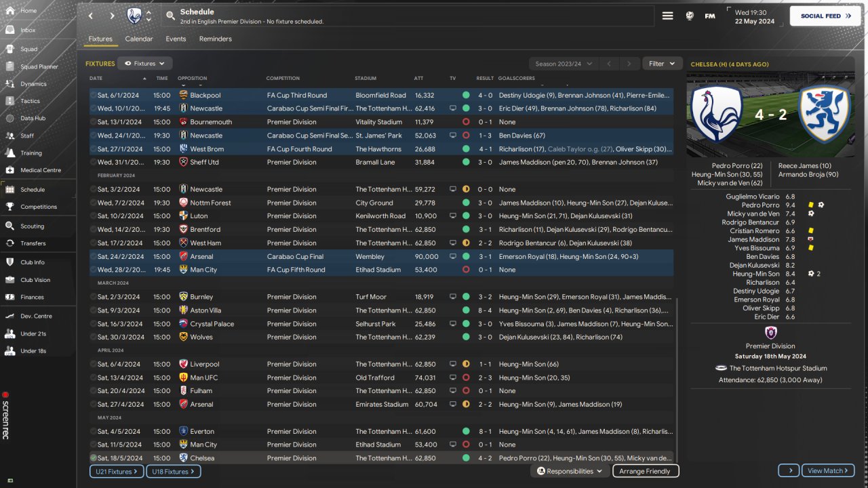This screenshot has width=868, height=488.
Task: Select the Sat, 10/2/2024 Luton row circle
Action: tap(93, 216)
